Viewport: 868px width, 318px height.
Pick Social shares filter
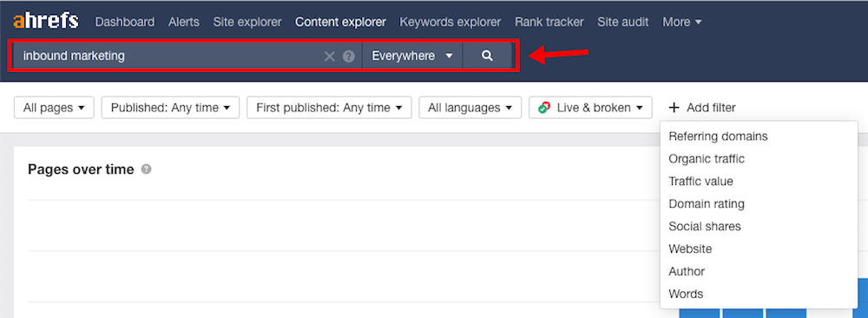pyautogui.click(x=759, y=226)
